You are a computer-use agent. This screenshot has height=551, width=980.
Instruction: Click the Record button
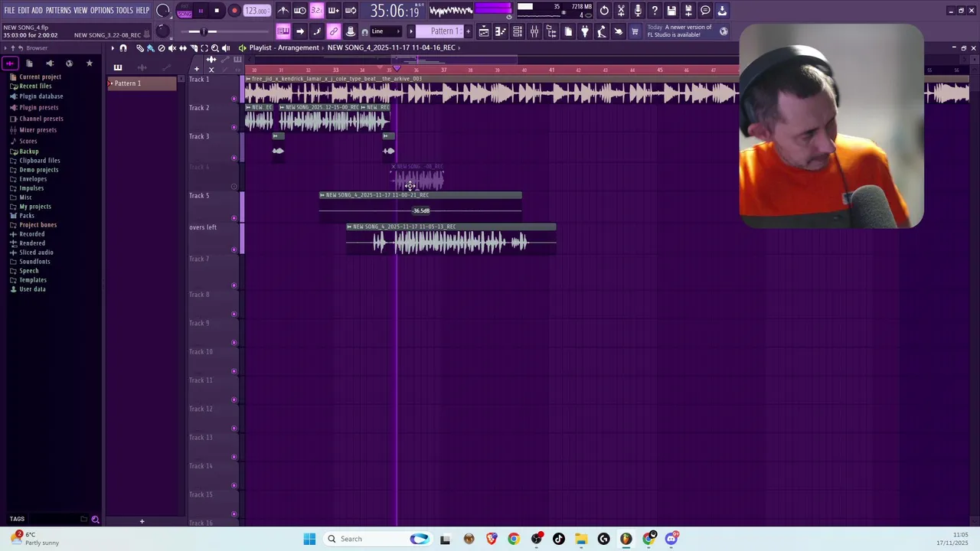[x=234, y=11]
